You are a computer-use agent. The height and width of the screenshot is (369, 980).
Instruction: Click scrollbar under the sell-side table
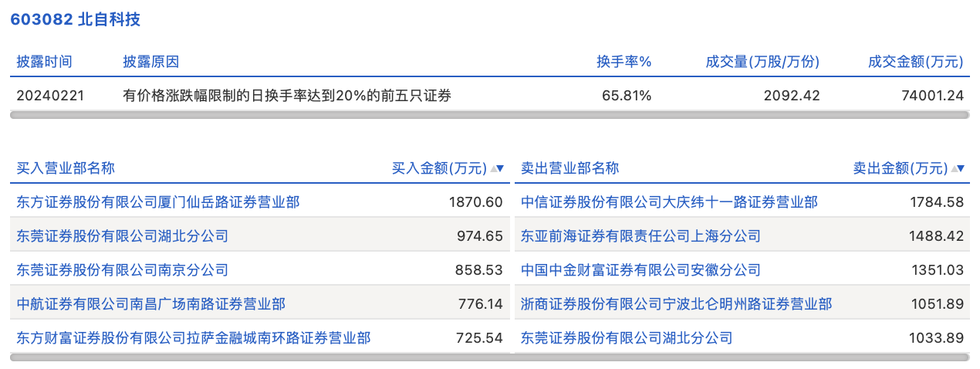(742, 357)
